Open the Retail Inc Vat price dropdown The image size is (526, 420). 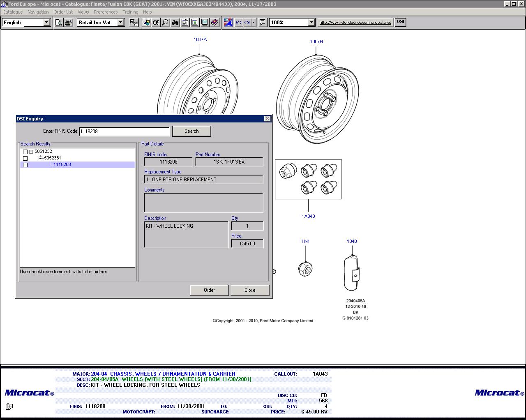coord(121,23)
